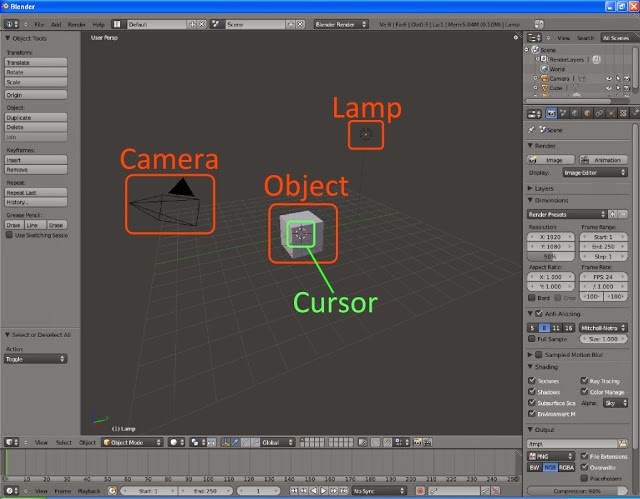This screenshot has width=640, height=499.
Task: Add a new screen layout with plus
Action: point(192,24)
